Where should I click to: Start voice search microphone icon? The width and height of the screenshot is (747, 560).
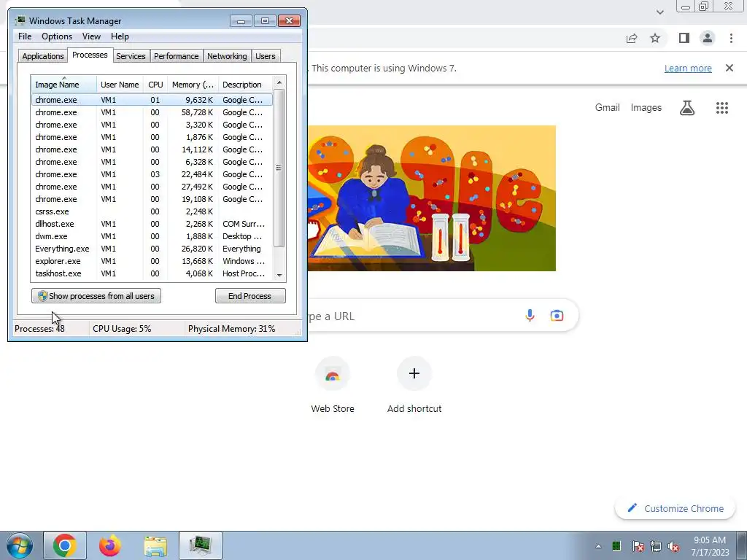(530, 315)
